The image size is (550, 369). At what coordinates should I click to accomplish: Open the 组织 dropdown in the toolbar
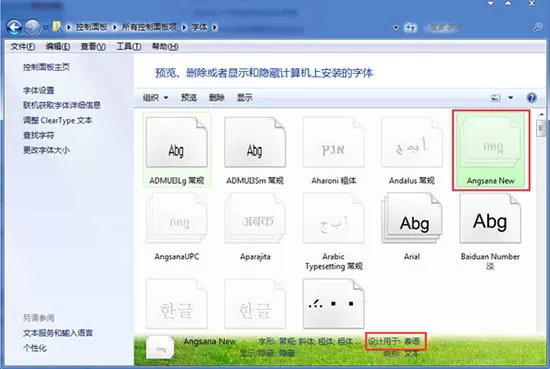[x=155, y=98]
